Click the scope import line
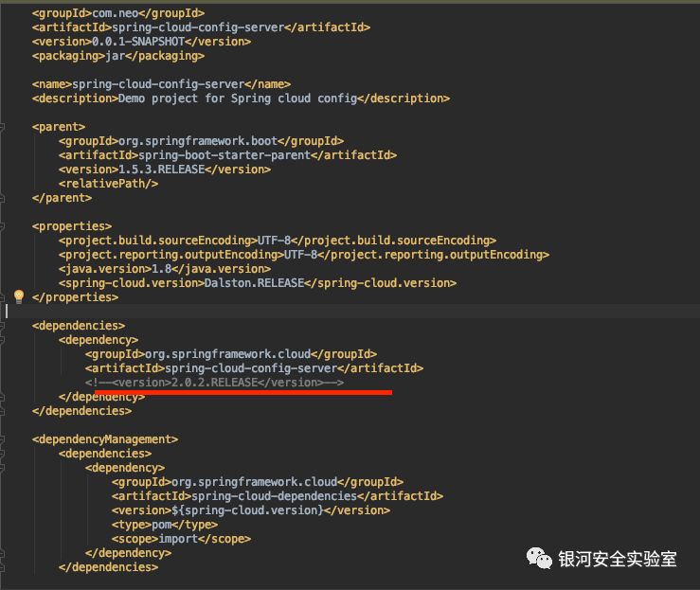This screenshot has height=590, width=700. [x=181, y=539]
